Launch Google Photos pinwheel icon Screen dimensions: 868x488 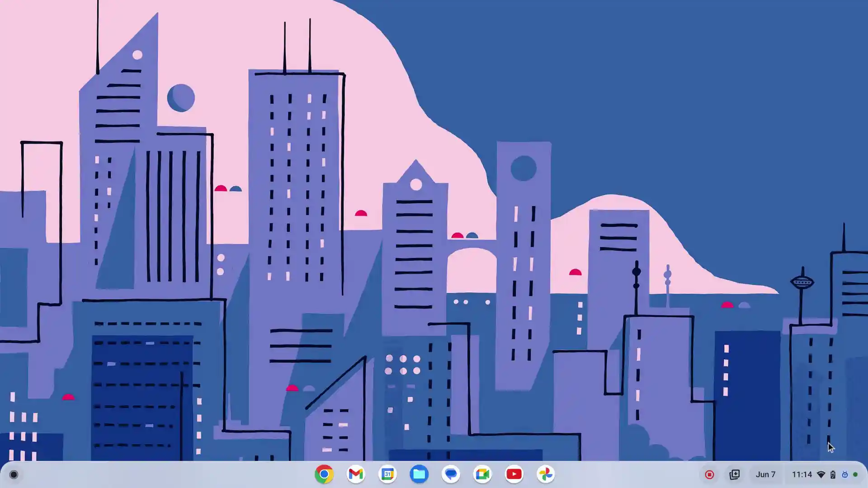tap(546, 474)
